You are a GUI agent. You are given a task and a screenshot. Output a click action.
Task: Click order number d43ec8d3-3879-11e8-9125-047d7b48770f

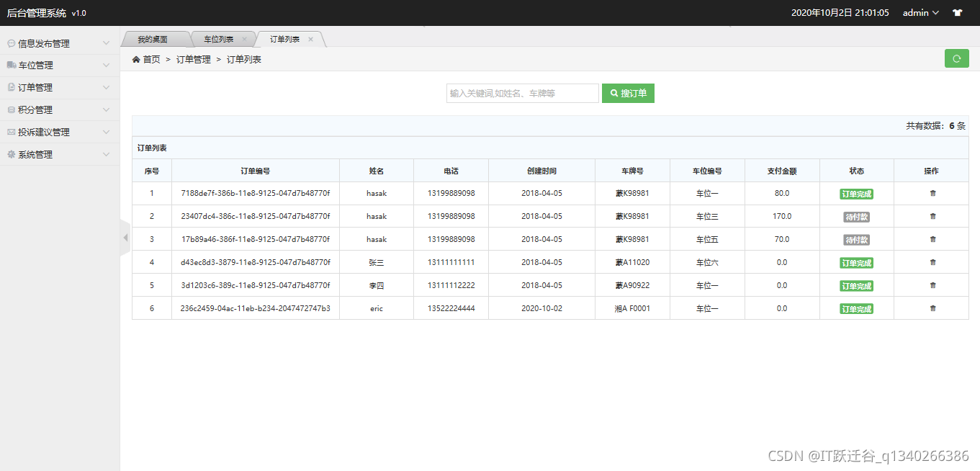[x=256, y=262]
